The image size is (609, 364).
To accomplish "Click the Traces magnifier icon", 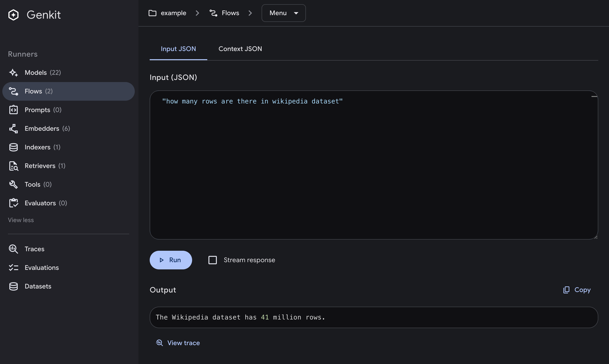I will point(14,249).
